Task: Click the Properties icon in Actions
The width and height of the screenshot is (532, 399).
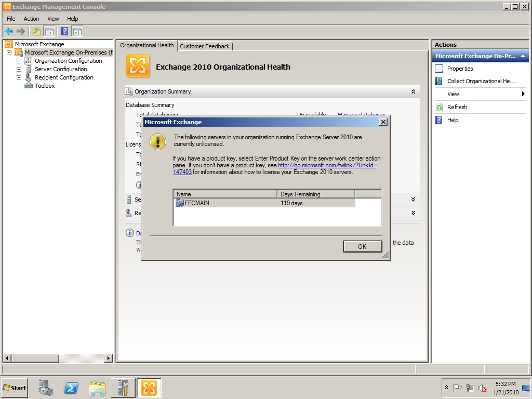Action: pyautogui.click(x=439, y=69)
